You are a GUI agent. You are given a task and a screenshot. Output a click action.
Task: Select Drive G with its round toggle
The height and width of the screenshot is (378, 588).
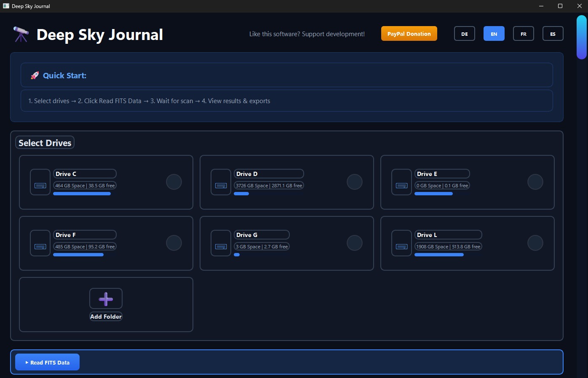tap(355, 243)
